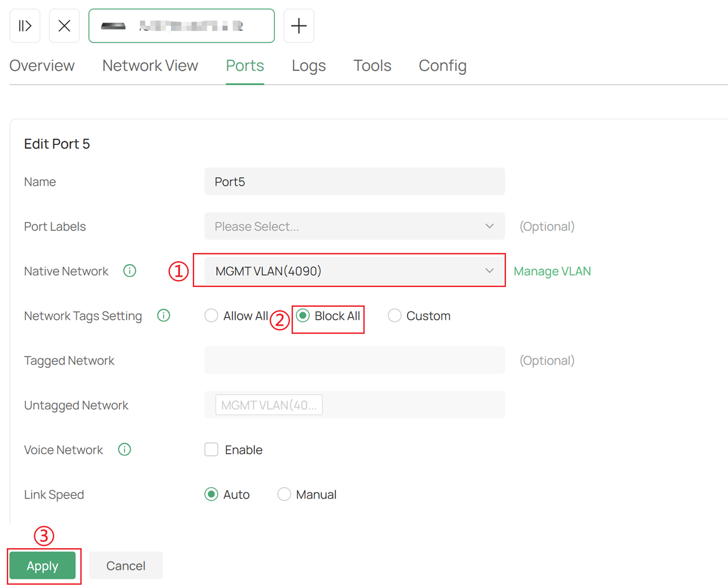This screenshot has height=586, width=728.
Task: Open the Manage VLAN link
Action: coord(552,271)
